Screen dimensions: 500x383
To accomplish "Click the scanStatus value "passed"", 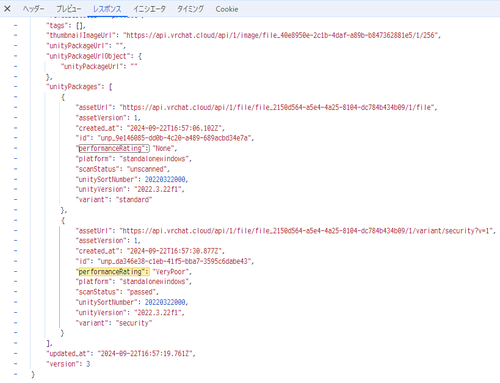I will click(x=142, y=292).
